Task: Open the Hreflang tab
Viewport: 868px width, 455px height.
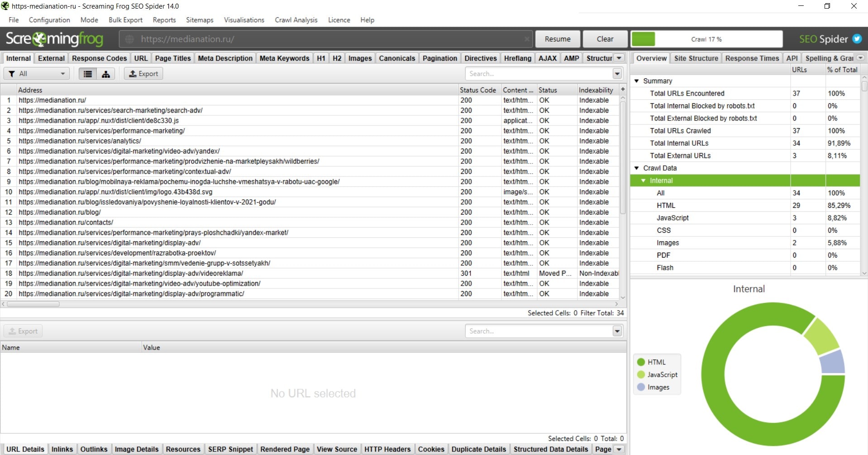Action: (517, 58)
